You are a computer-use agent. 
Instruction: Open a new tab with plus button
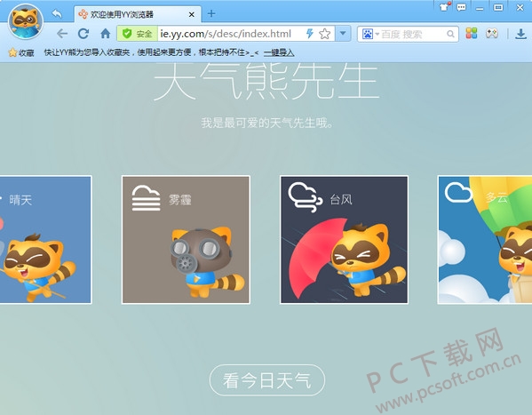[211, 13]
